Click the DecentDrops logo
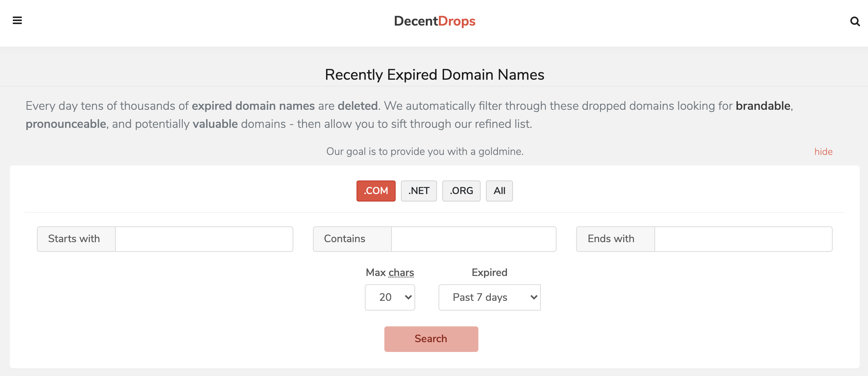The width and height of the screenshot is (868, 376). (x=434, y=21)
